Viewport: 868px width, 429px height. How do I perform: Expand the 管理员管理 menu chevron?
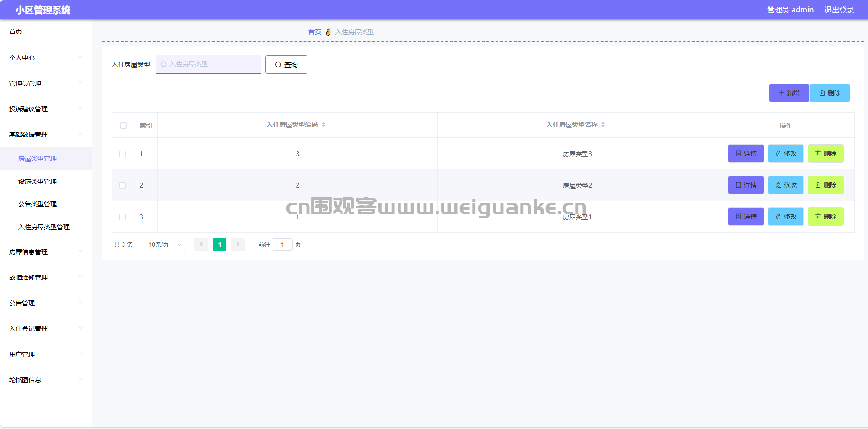81,82
